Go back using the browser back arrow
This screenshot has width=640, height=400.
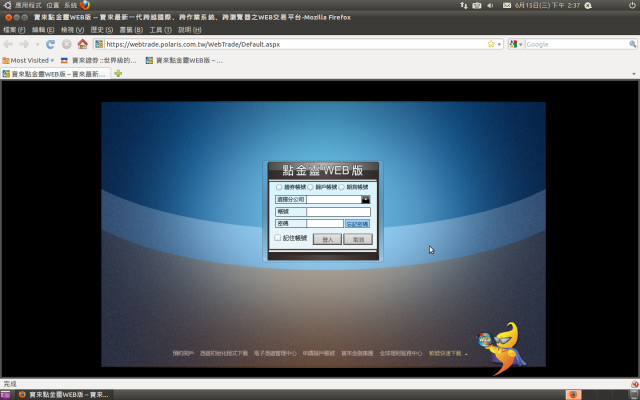point(8,44)
